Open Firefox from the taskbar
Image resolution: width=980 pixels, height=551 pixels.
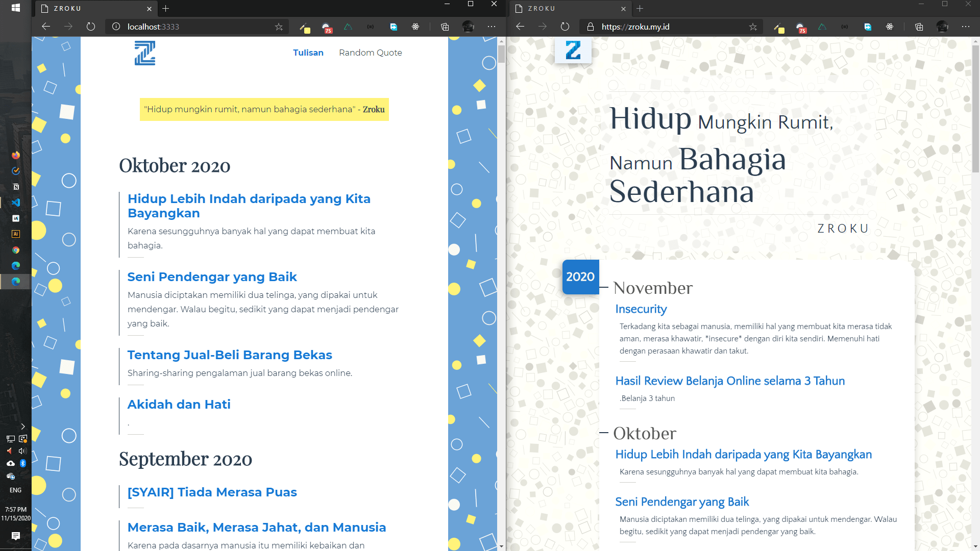coord(16,155)
